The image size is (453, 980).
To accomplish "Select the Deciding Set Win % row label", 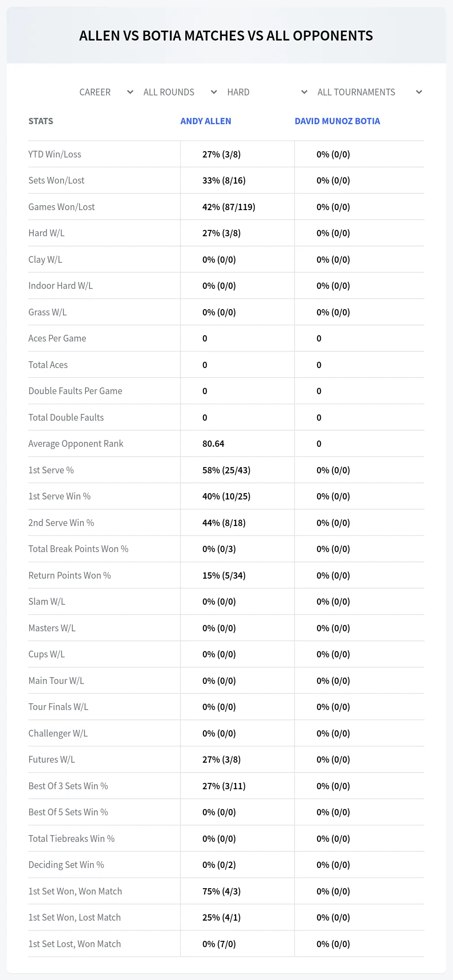I will click(66, 865).
